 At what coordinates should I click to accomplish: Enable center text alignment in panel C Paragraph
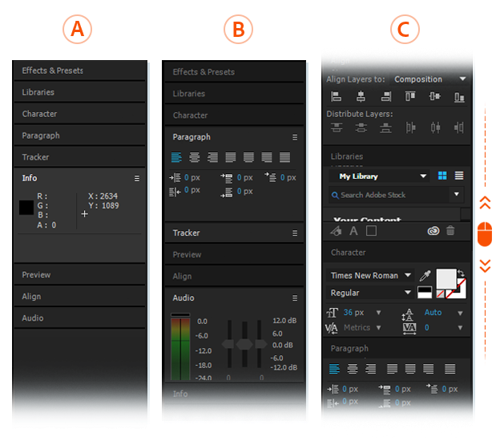tap(353, 369)
